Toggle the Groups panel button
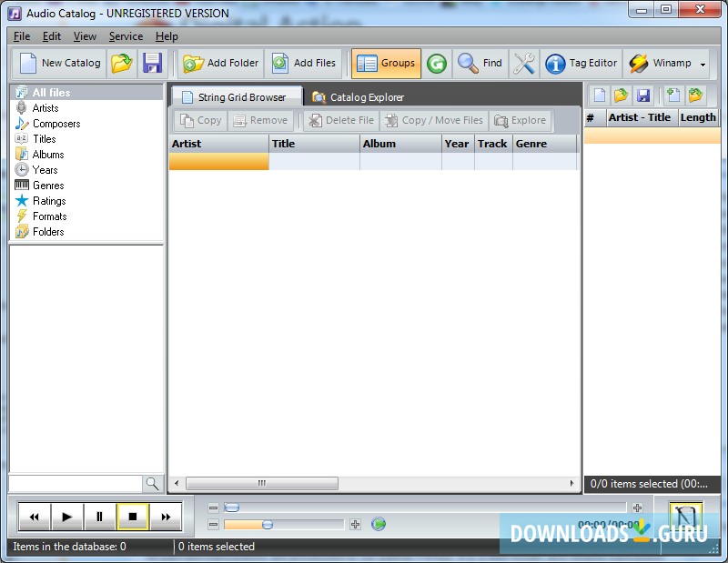 pyautogui.click(x=386, y=63)
